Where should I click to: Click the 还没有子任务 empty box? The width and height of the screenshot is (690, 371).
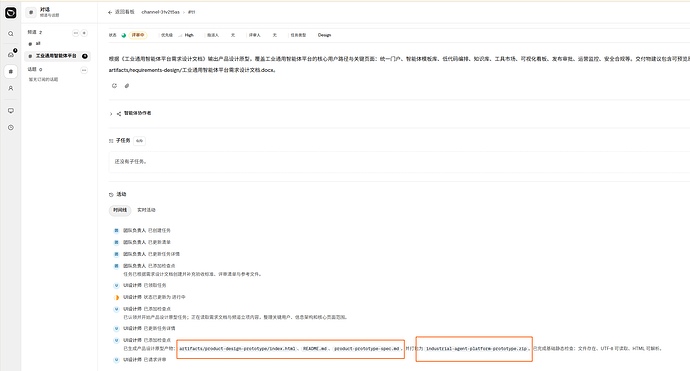click(x=399, y=162)
